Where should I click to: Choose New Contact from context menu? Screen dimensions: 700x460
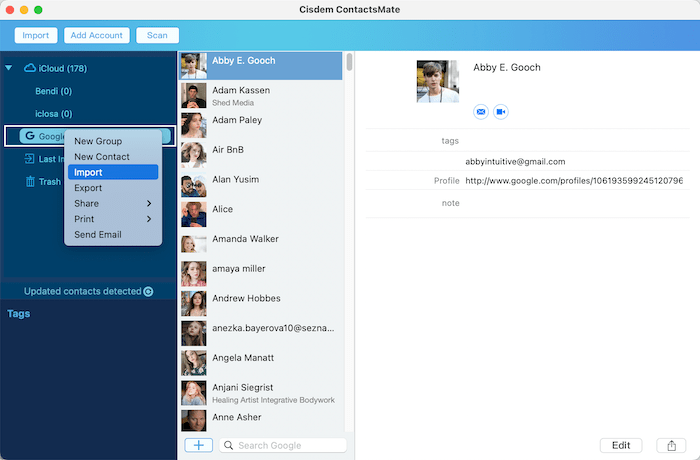point(113,157)
